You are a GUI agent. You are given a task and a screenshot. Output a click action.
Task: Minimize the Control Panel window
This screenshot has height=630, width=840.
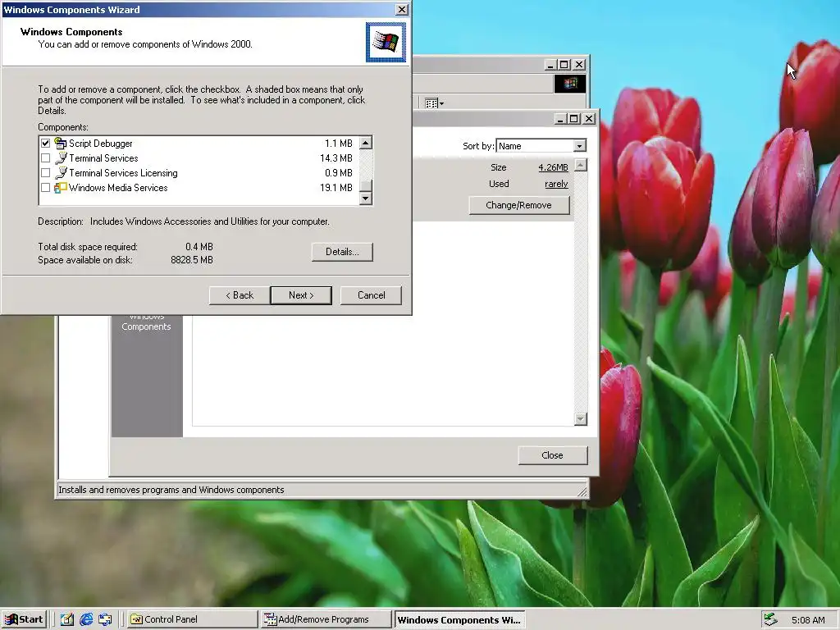pyautogui.click(x=550, y=65)
